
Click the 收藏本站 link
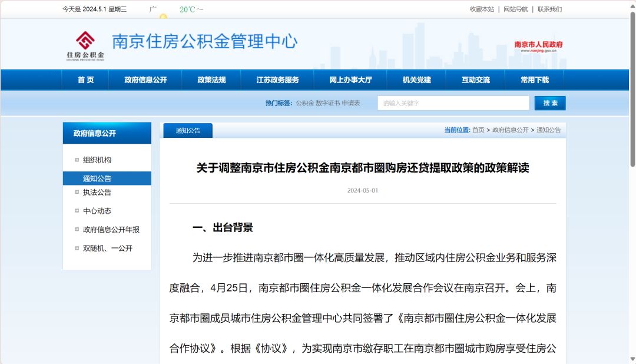(x=482, y=9)
